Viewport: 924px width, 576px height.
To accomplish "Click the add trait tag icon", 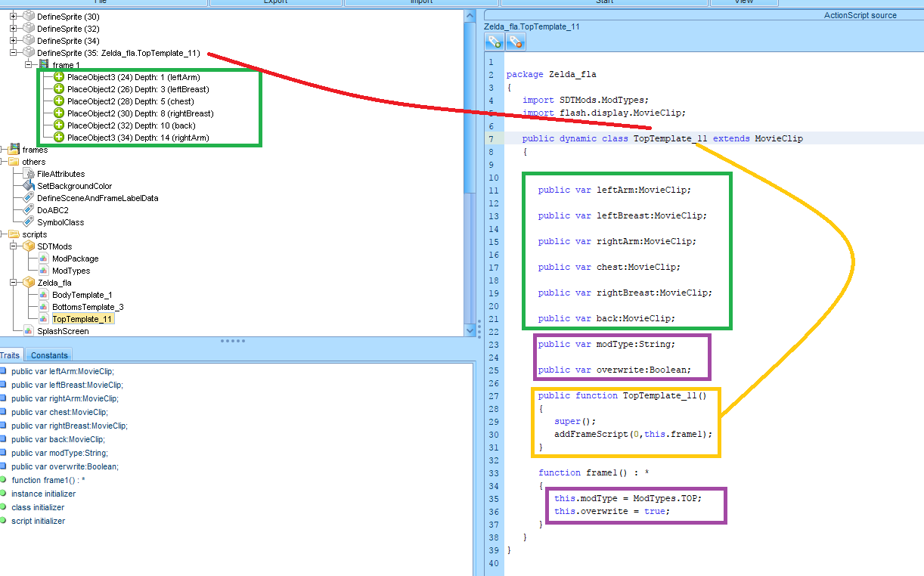I will (495, 42).
